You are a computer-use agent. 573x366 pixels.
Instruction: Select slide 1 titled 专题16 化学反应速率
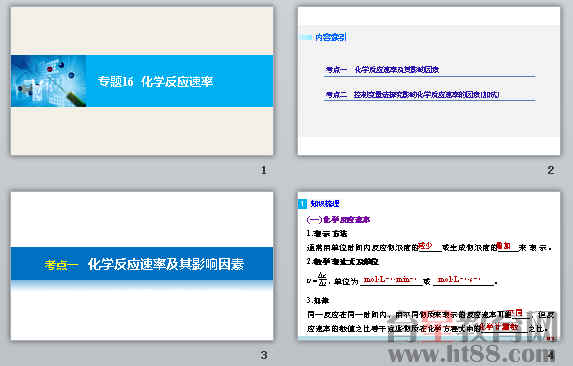point(142,81)
